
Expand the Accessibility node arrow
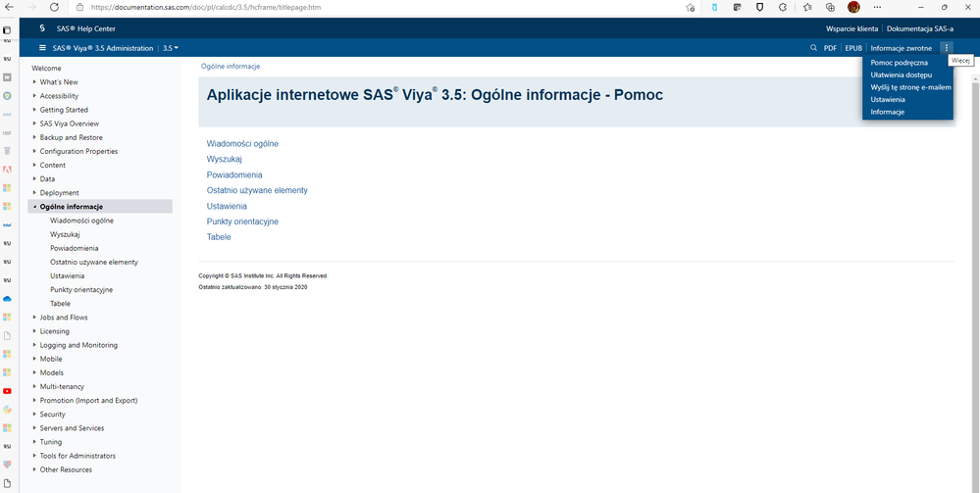tap(35, 96)
